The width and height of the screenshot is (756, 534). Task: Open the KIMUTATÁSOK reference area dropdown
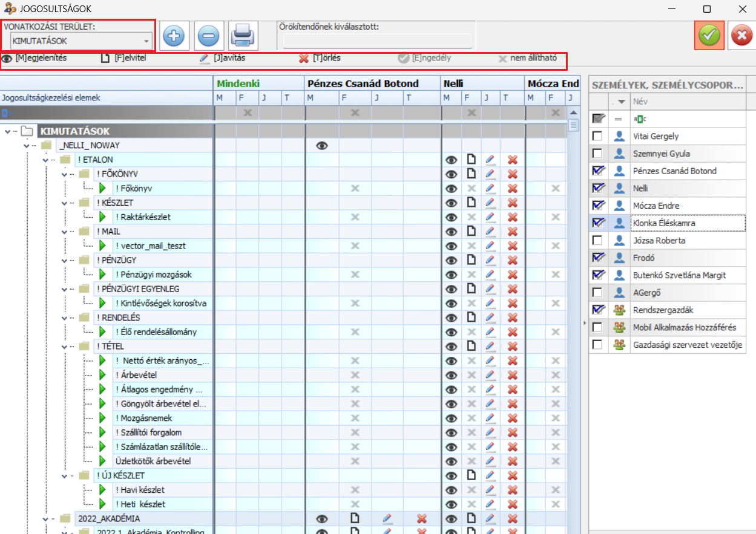click(146, 42)
